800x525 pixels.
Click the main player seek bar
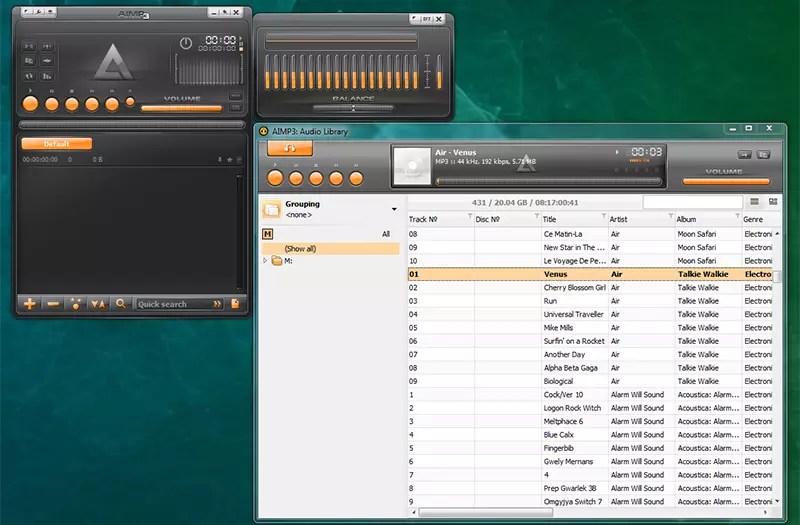132,124
